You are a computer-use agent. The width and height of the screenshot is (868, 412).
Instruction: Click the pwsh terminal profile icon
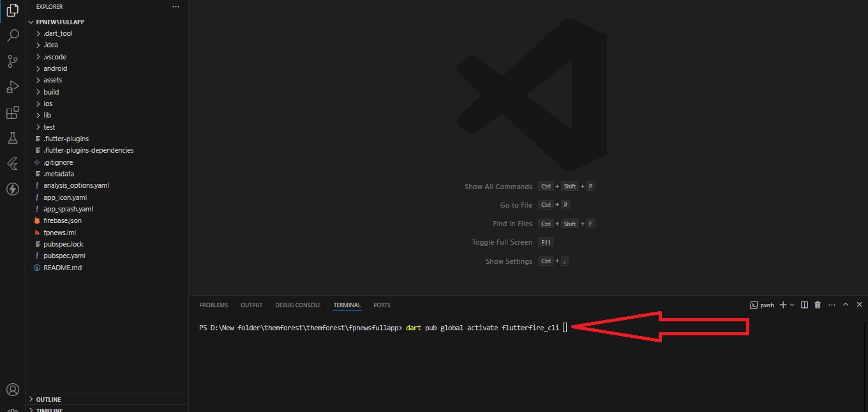tap(754, 305)
